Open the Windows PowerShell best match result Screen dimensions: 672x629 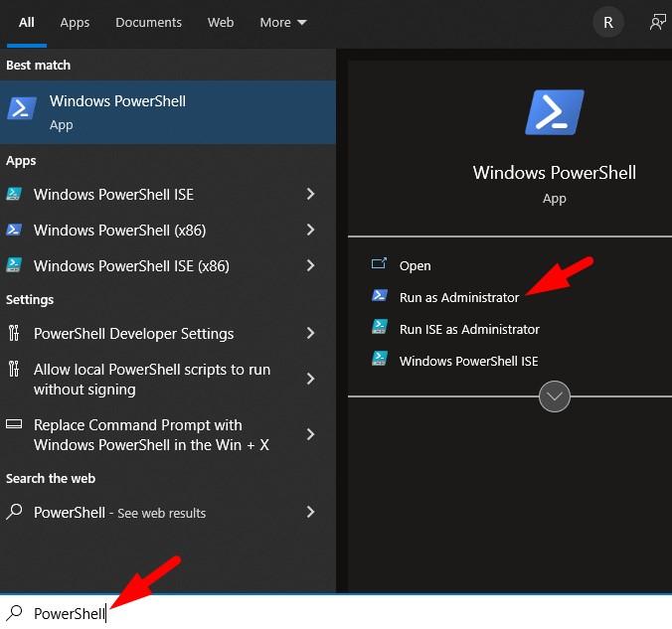coord(168,112)
